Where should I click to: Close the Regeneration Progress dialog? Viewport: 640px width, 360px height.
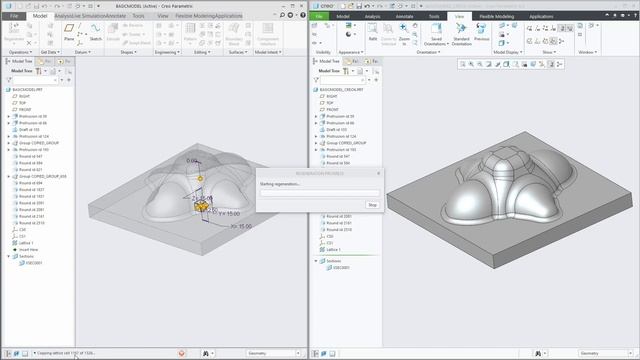pos(378,173)
